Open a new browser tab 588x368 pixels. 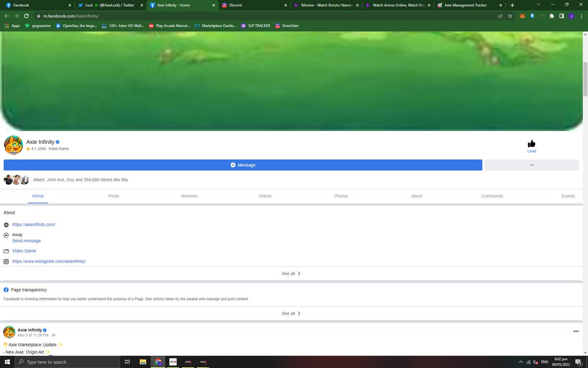tap(512, 5)
